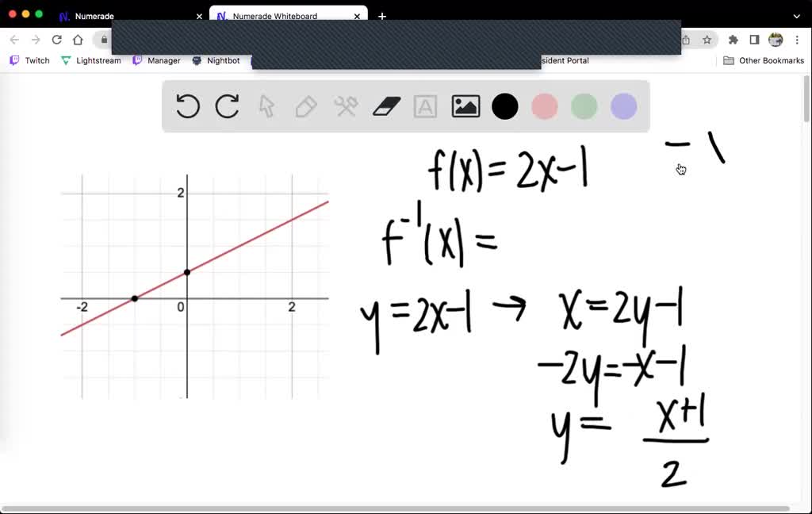Open the Chrome three-dot menu
The image size is (812, 514).
click(797, 39)
